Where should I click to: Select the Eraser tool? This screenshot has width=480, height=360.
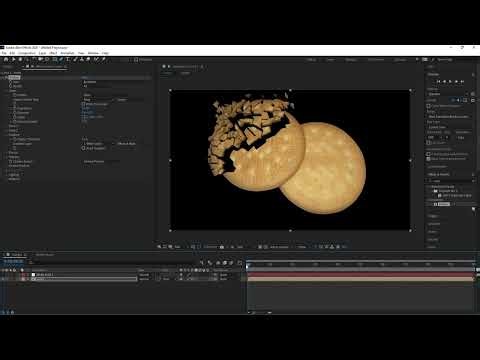pyautogui.click(x=88, y=59)
